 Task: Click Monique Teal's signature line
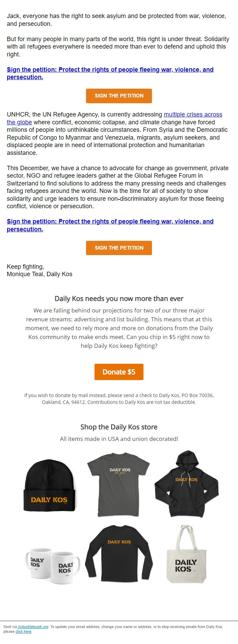(40, 274)
